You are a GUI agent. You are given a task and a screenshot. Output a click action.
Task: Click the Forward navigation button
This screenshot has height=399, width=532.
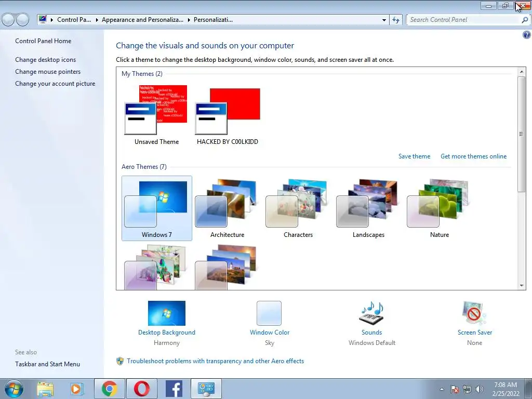[x=23, y=20]
